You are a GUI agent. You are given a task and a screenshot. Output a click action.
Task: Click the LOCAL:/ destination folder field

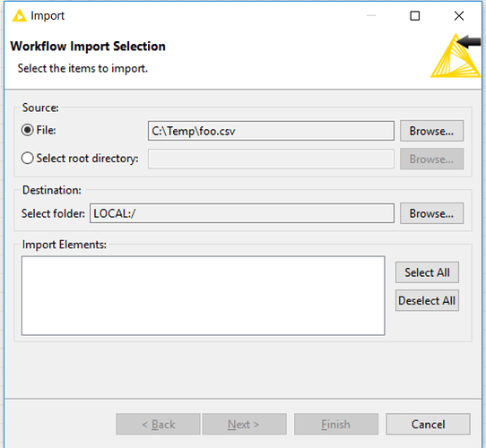coord(242,213)
